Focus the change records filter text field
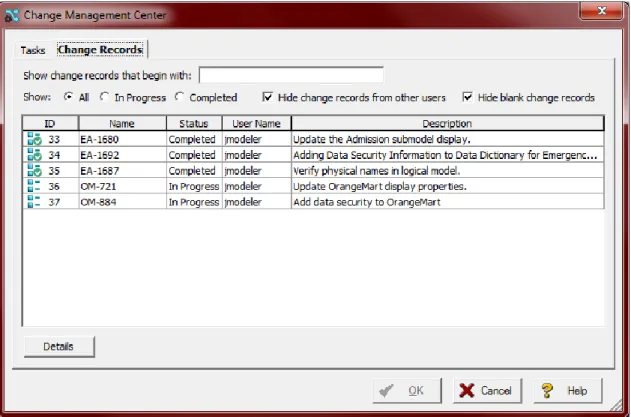Image resolution: width=631 pixels, height=417 pixels. pyautogui.click(x=291, y=75)
